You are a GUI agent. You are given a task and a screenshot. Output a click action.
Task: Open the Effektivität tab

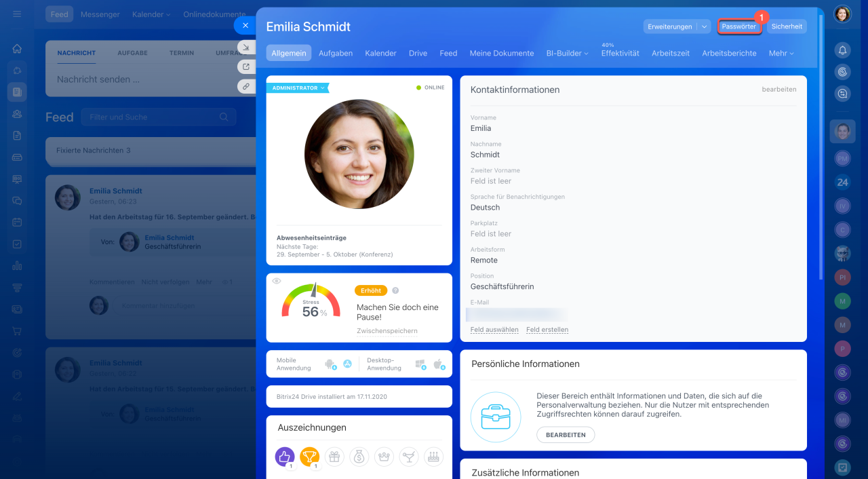coord(620,53)
